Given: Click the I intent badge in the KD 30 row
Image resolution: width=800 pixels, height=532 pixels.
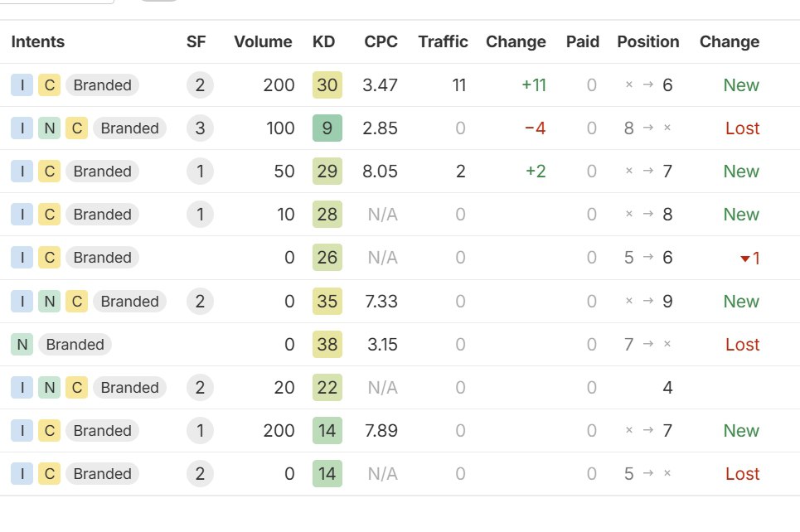Looking at the screenshot, I should point(22,85).
